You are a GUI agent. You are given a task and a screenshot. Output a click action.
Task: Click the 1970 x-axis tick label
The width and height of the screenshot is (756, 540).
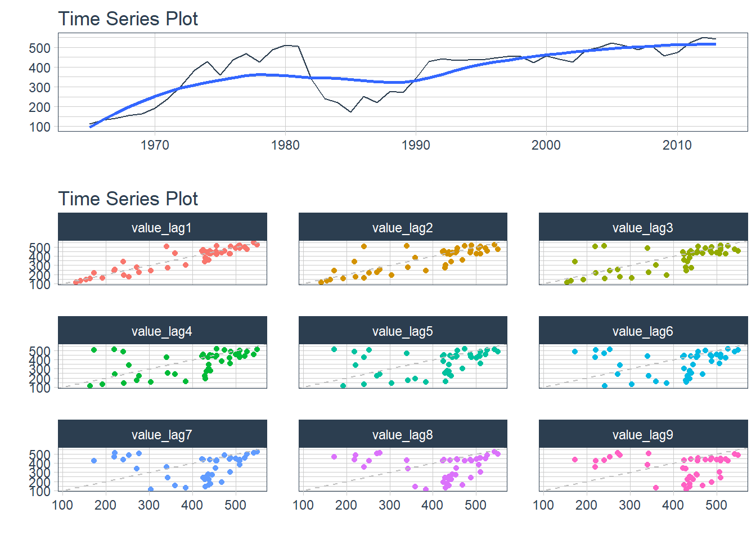click(155, 145)
